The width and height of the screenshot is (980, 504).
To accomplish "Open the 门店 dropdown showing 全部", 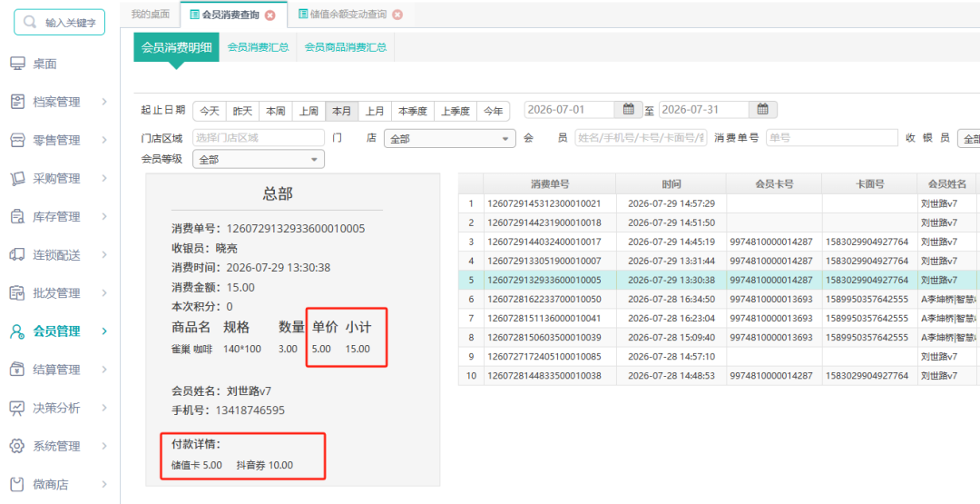I will [x=450, y=139].
